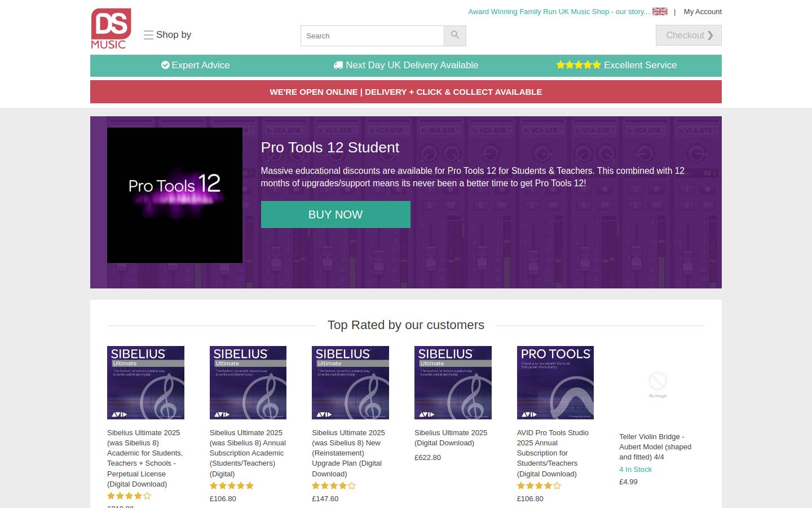Image resolution: width=812 pixels, height=508 pixels.
Task: Open Sibelius Ultimate Annual Subscription Academic thumbnail
Action: point(248,383)
